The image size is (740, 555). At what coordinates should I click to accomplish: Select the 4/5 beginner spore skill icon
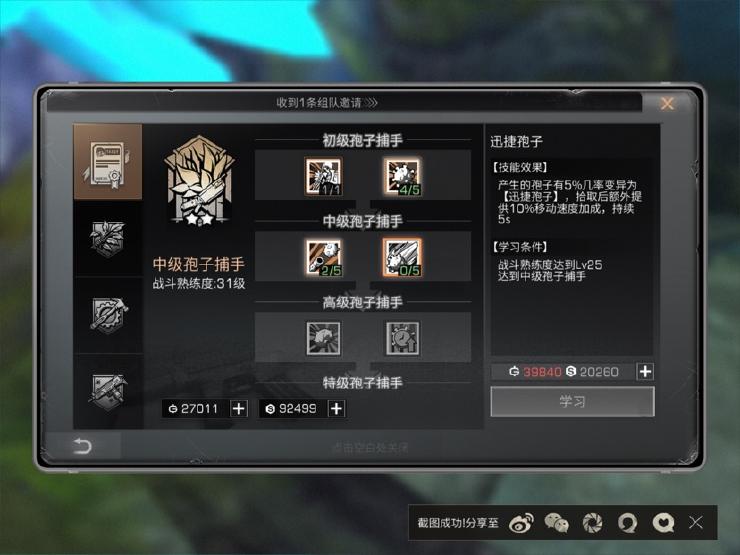(x=402, y=177)
